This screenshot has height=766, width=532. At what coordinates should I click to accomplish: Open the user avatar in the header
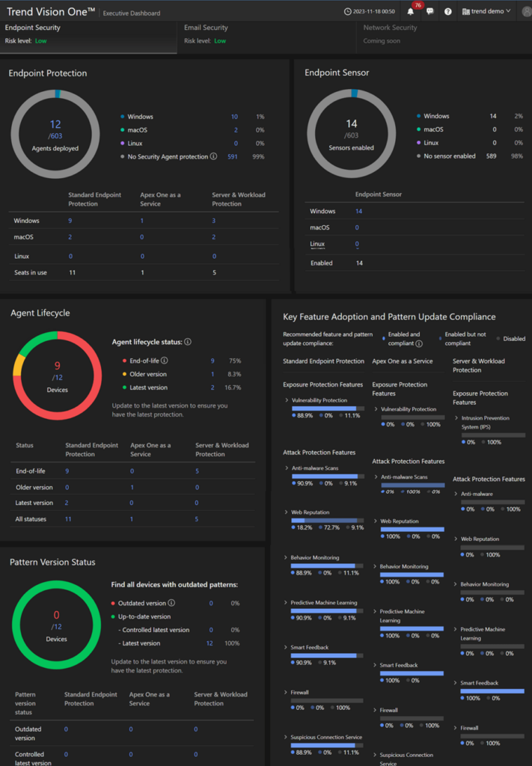pos(527,12)
